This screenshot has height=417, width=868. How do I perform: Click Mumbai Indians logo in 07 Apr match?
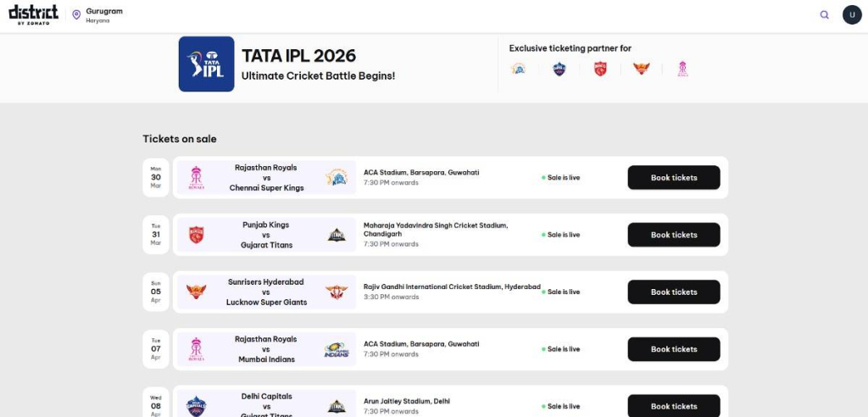coord(337,349)
